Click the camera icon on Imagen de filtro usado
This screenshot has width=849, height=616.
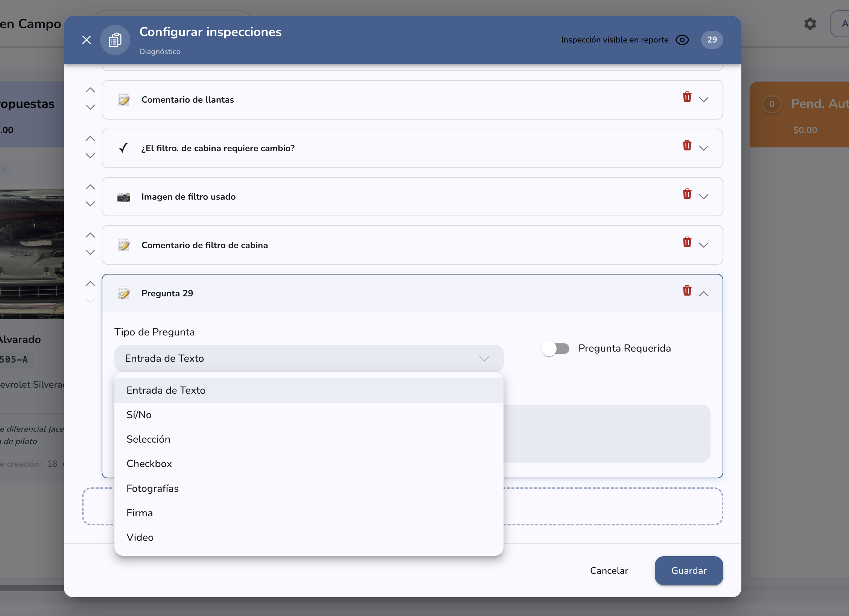point(123,197)
